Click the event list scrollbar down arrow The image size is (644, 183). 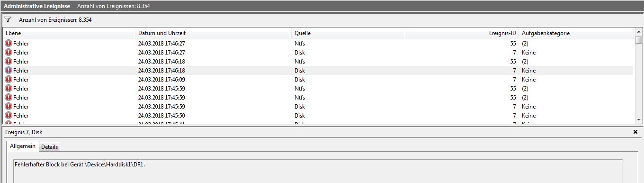point(639,120)
